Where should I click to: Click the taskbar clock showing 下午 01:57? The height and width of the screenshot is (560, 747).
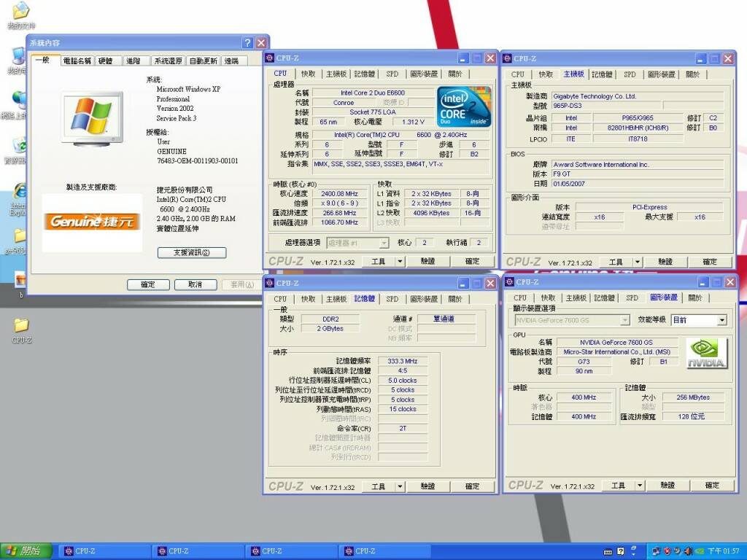click(723, 551)
